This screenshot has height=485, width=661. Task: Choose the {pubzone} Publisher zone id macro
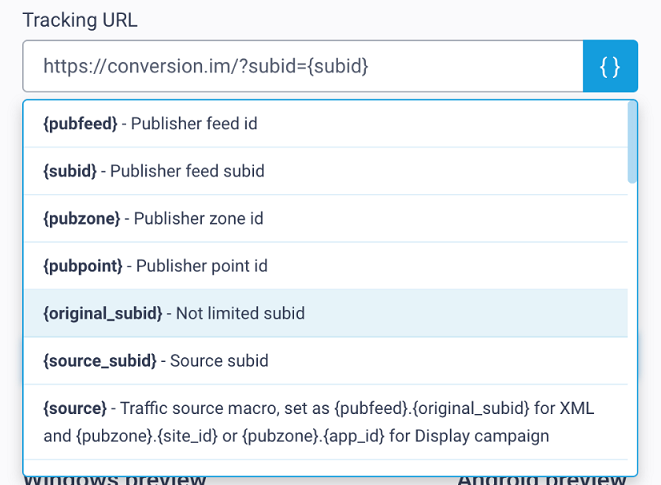326,218
